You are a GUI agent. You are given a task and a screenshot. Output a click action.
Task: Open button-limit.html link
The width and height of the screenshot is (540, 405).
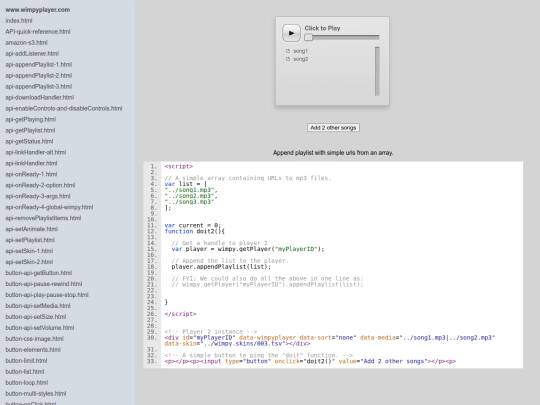coord(27,361)
